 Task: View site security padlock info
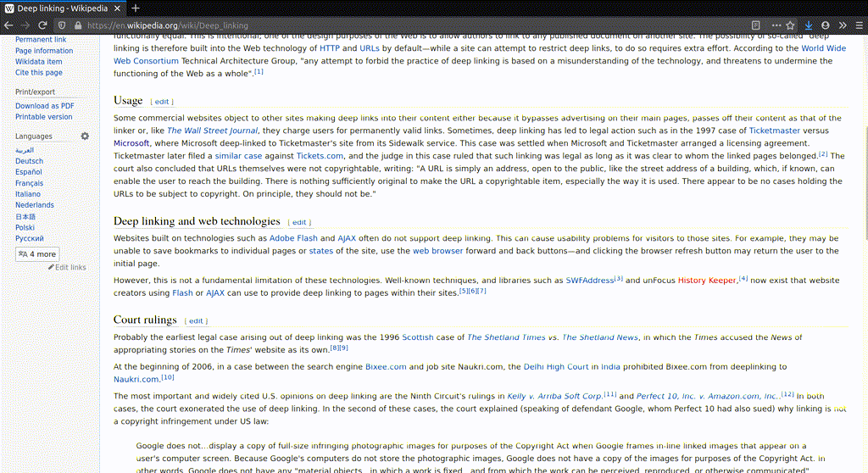[78, 25]
